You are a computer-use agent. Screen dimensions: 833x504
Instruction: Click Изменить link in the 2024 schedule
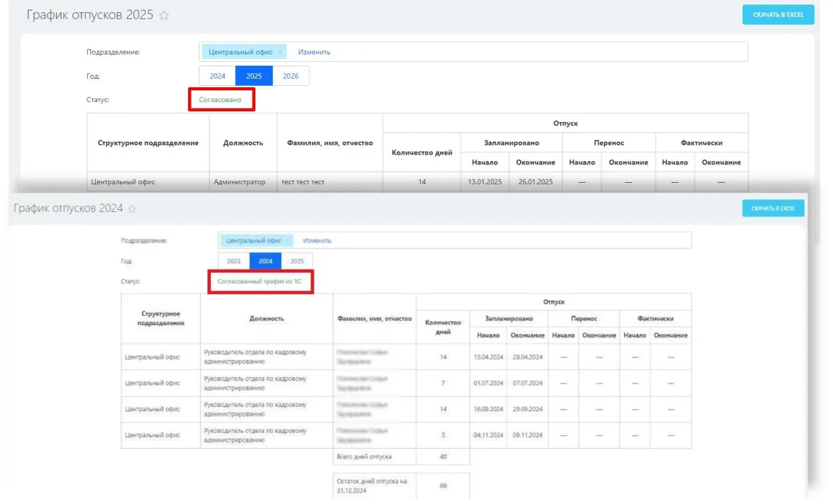(x=317, y=241)
